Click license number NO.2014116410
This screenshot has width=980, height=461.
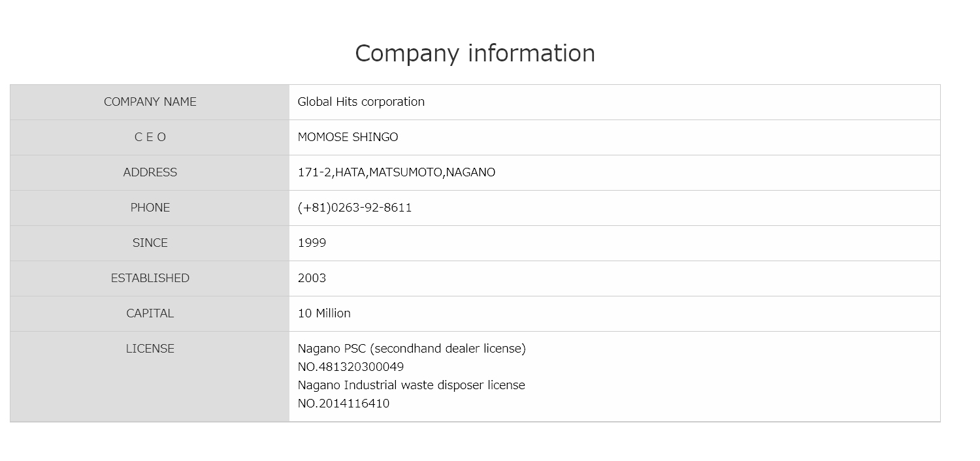[344, 404]
